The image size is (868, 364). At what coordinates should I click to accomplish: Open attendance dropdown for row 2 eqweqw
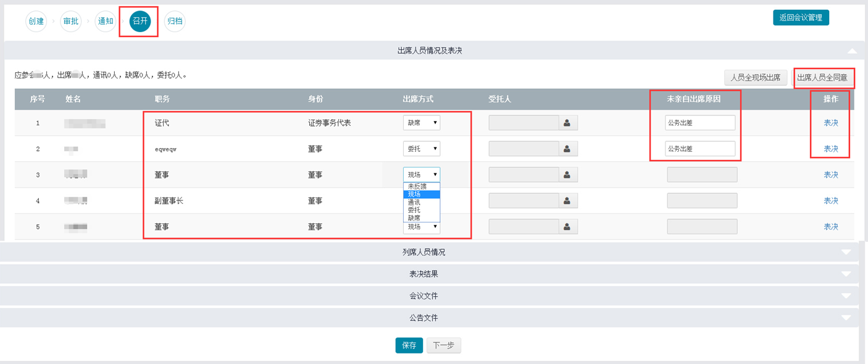[422, 149]
